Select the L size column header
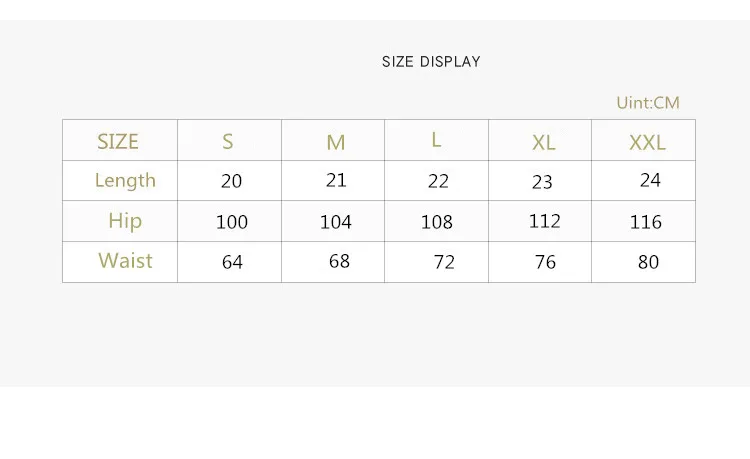The width and height of the screenshot is (750, 459). [436, 140]
